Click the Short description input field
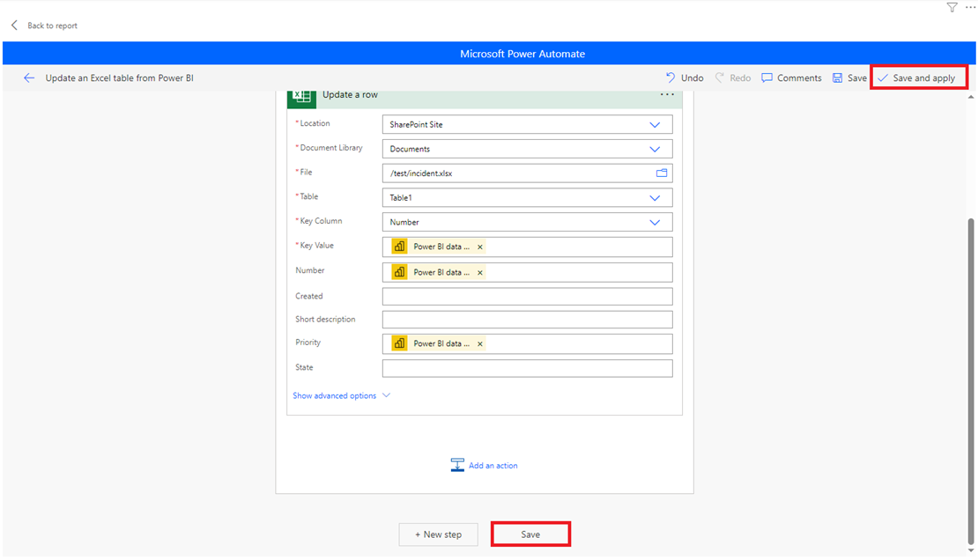Screen dimensions: 978x560 click(527, 320)
